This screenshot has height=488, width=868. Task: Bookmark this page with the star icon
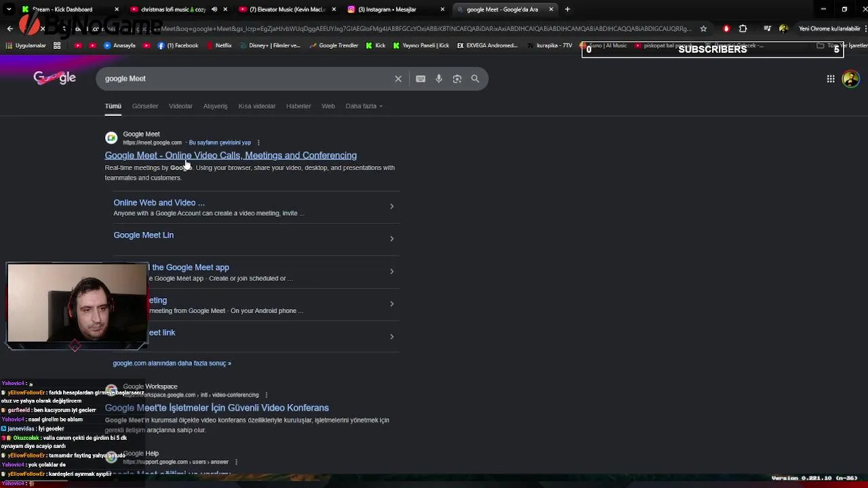coord(703,28)
